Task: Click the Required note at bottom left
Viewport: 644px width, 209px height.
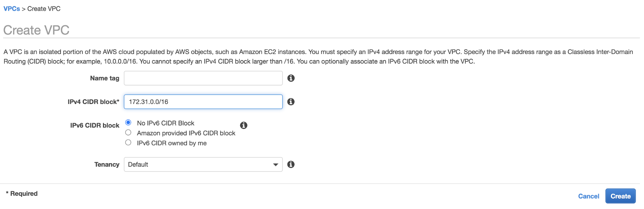Action: pyautogui.click(x=21, y=193)
